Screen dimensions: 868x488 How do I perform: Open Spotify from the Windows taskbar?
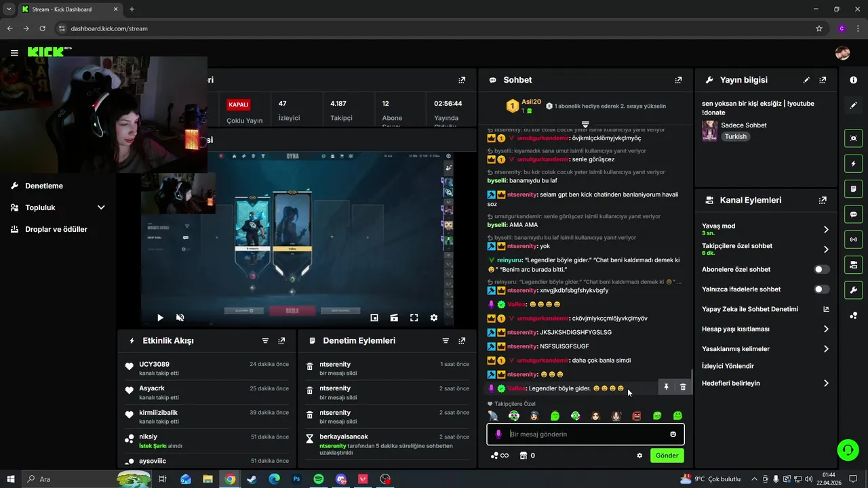(x=319, y=479)
